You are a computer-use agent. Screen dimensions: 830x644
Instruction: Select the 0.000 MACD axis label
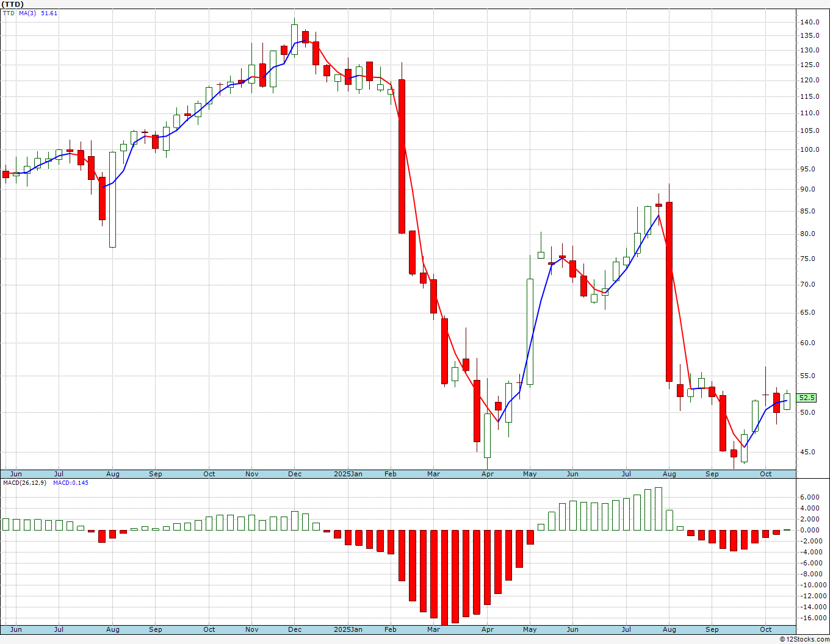tap(810, 530)
